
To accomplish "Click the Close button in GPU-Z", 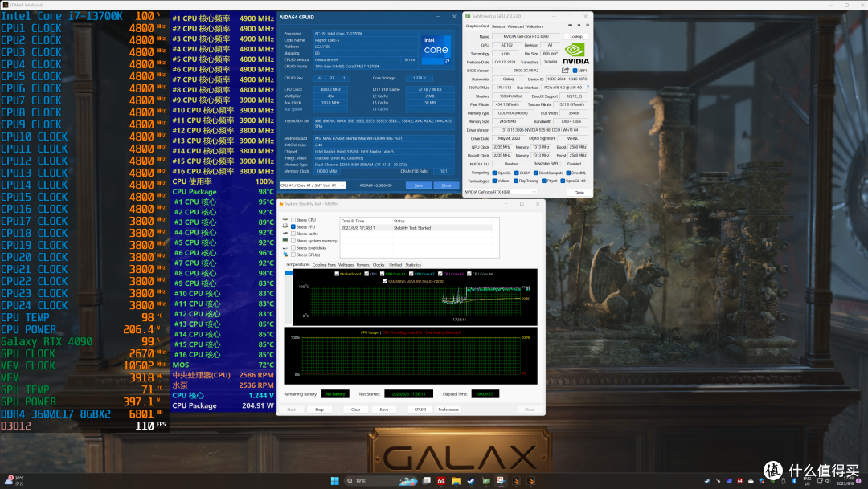I will click(x=579, y=192).
